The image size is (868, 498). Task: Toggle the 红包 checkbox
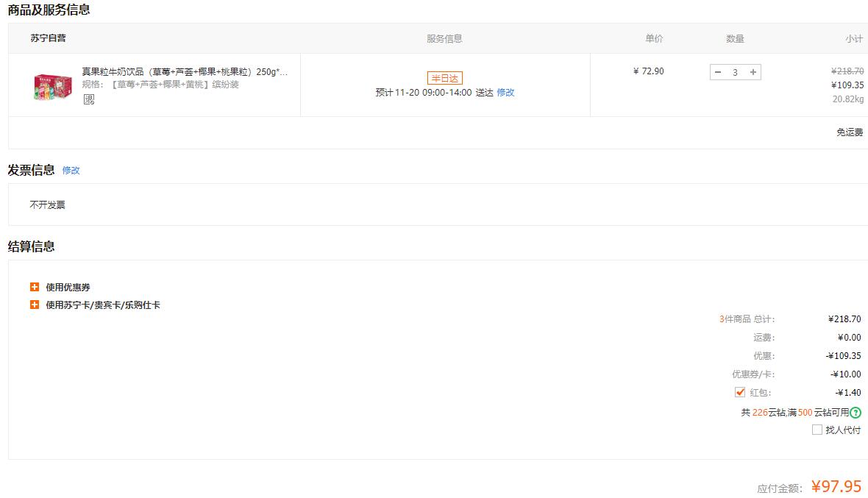point(739,392)
